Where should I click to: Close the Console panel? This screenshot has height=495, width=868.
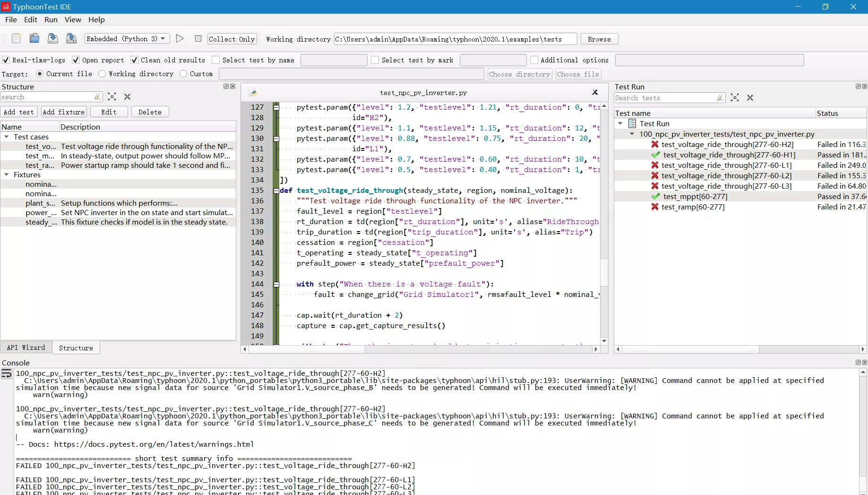point(865,363)
